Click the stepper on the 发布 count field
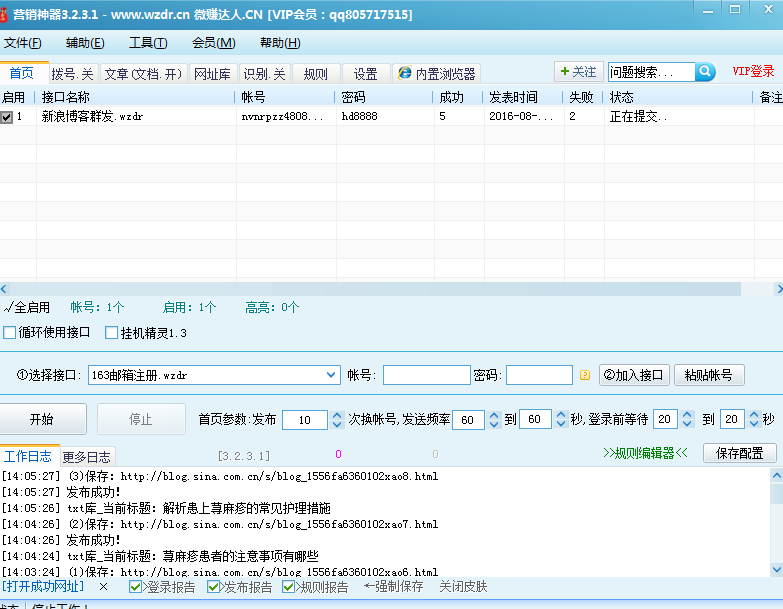 [336, 419]
